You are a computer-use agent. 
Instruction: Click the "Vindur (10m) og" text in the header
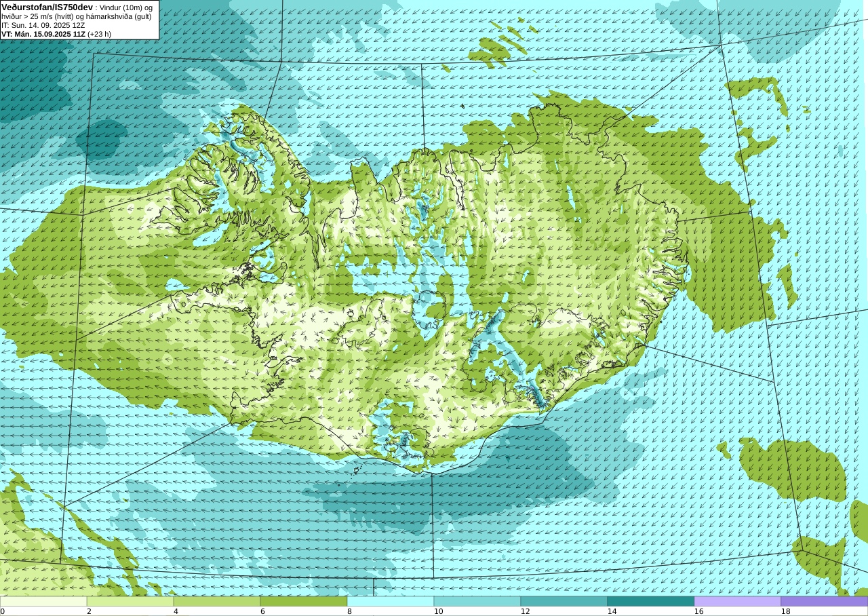127,7
